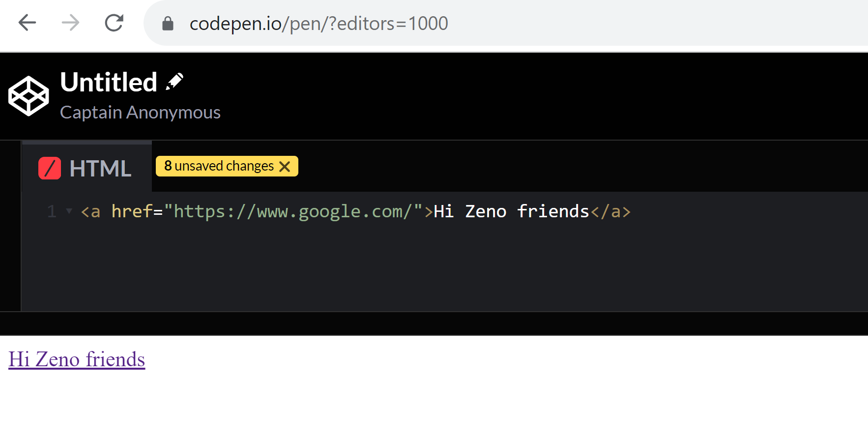Collapse line 1 with the fold arrow
The height and width of the screenshot is (438, 868).
click(x=69, y=211)
